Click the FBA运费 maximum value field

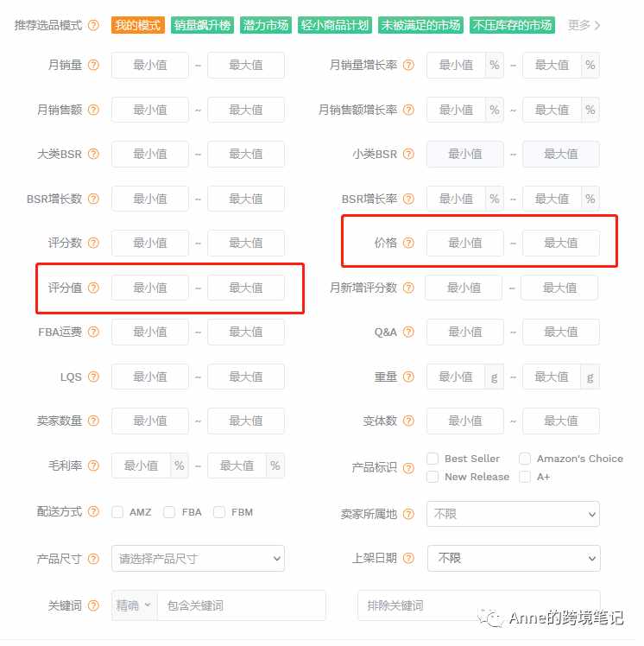point(246,332)
